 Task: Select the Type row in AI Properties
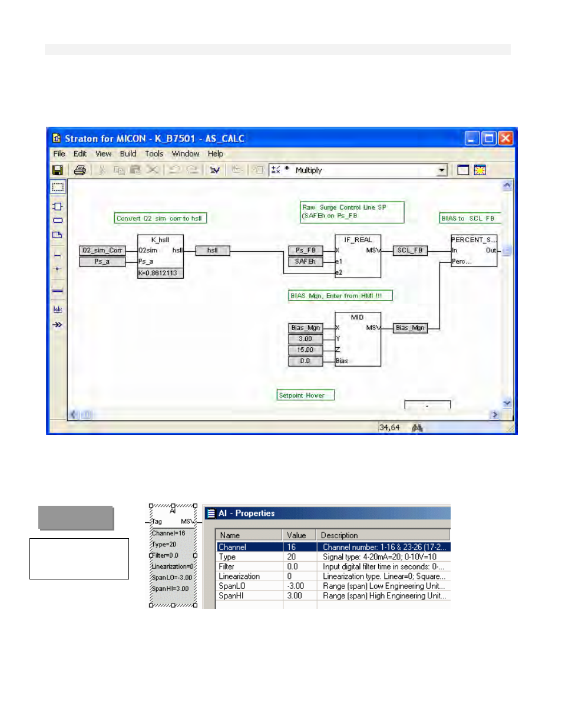[333, 557]
